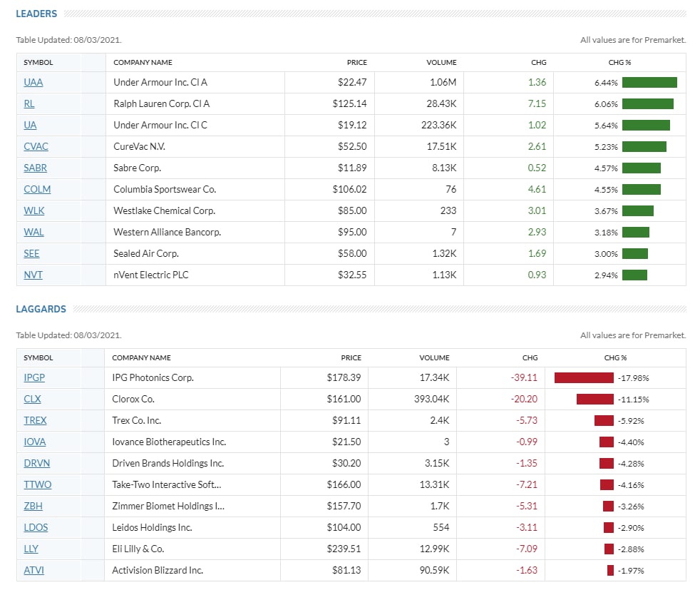Click the red -11.15% bar for Clorox

click(x=595, y=400)
